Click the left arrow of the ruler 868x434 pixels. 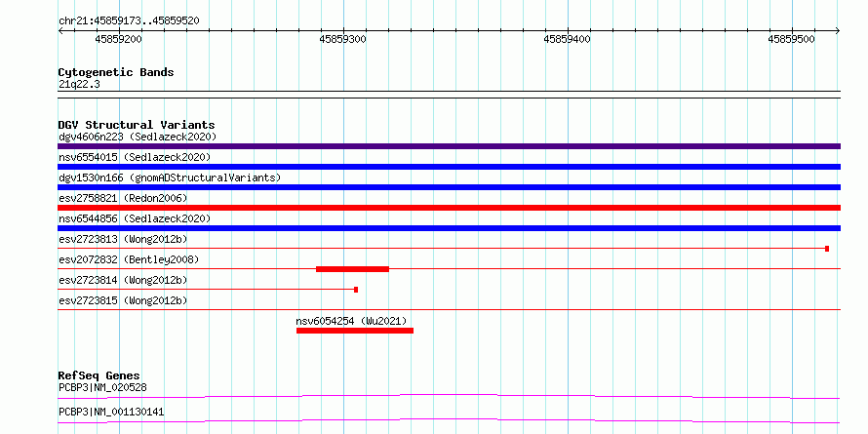(60, 30)
